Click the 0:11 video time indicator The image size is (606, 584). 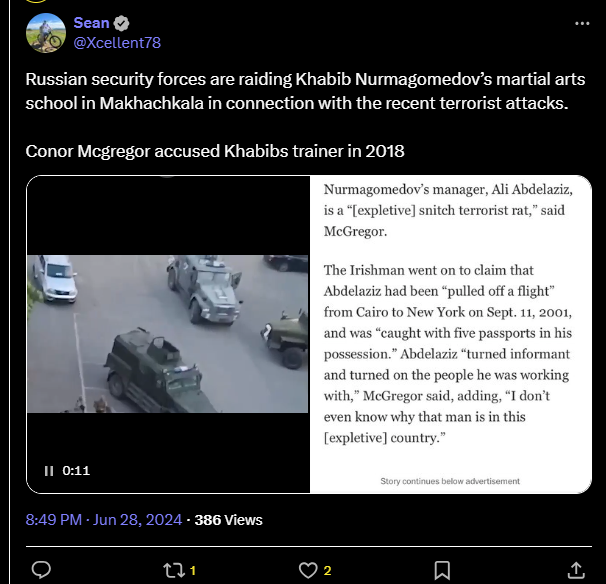[x=76, y=471]
